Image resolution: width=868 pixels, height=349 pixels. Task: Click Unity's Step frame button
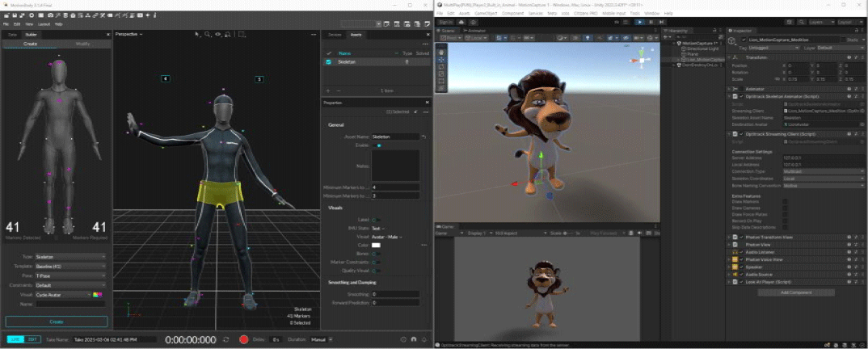660,22
